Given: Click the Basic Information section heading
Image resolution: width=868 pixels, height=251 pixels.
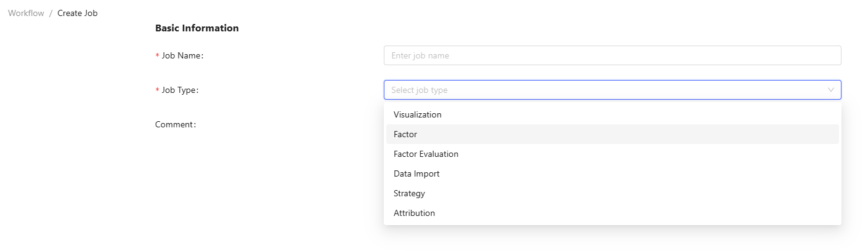Looking at the screenshot, I should click(x=197, y=28).
